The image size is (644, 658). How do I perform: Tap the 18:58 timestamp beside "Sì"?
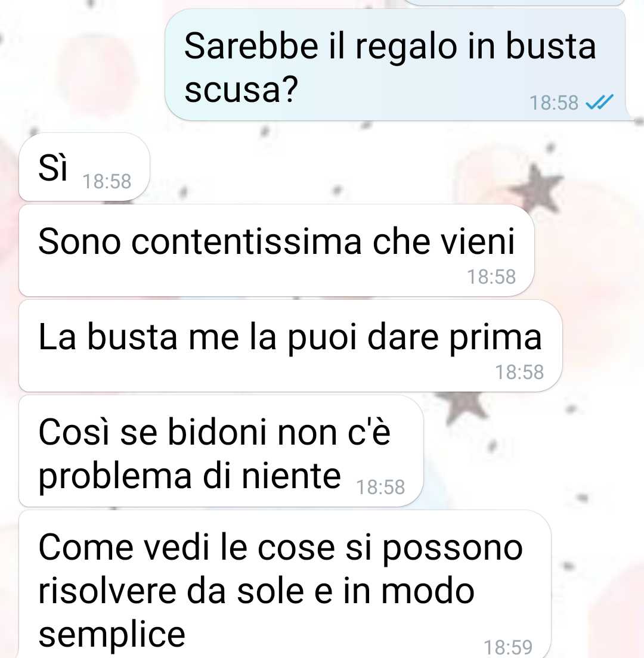[107, 182]
